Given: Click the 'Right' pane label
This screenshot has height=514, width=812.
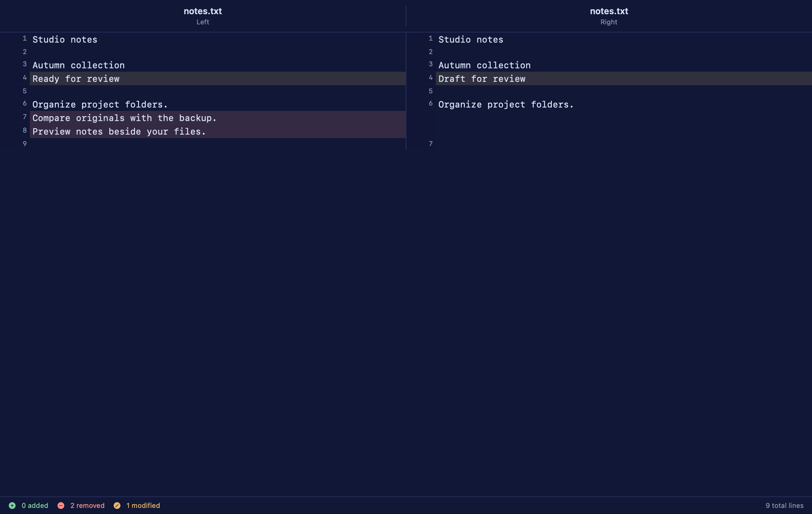Looking at the screenshot, I should point(609,22).
